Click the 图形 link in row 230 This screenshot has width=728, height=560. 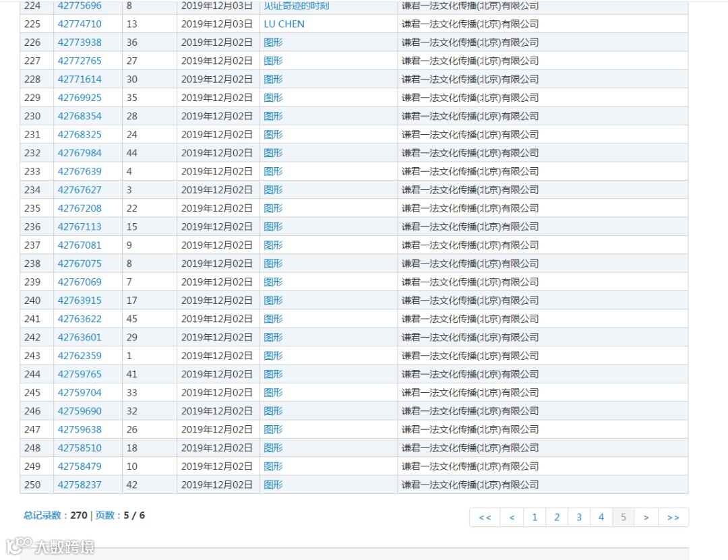click(273, 116)
